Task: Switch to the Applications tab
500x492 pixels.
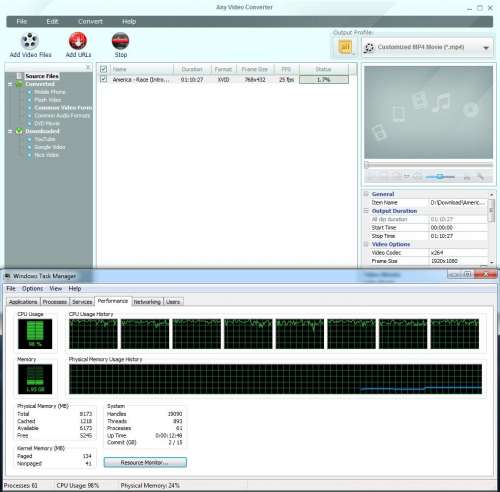Action: pyautogui.click(x=23, y=302)
